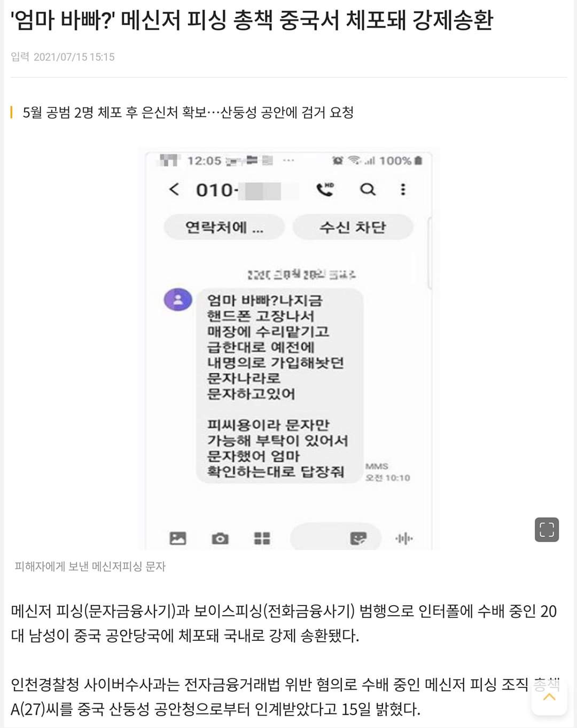Click the phishing message speech bubble

pyautogui.click(x=280, y=386)
